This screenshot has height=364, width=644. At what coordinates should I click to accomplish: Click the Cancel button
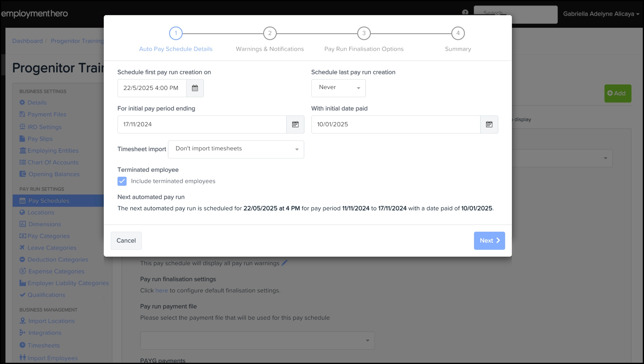point(126,241)
